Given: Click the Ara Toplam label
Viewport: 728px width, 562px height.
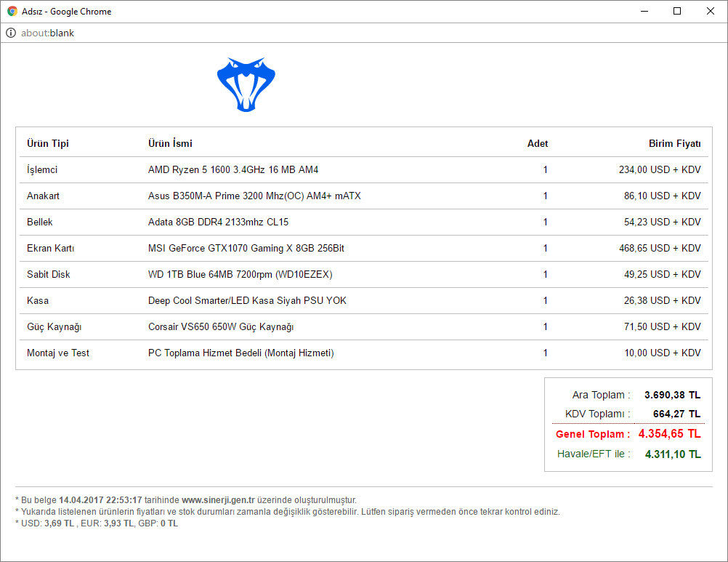Looking at the screenshot, I should (x=602, y=396).
